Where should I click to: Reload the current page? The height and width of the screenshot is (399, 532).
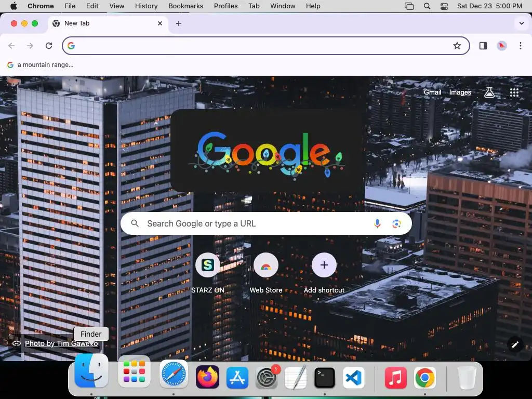tap(49, 46)
